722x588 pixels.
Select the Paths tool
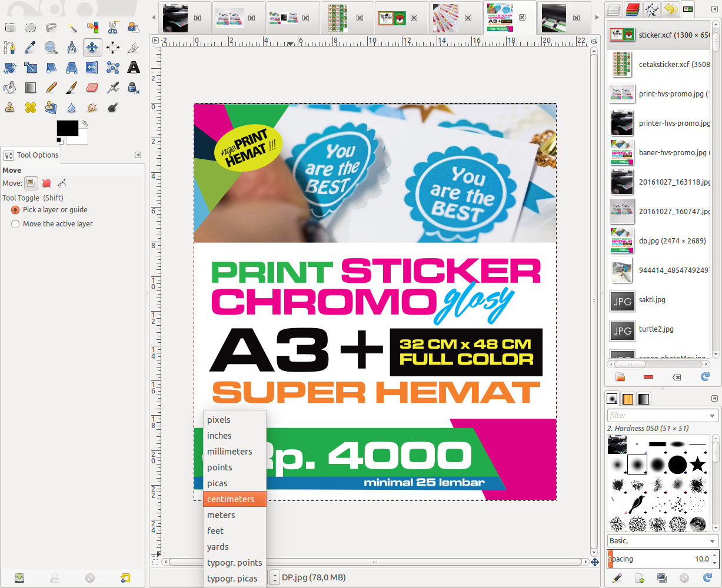click(x=9, y=47)
